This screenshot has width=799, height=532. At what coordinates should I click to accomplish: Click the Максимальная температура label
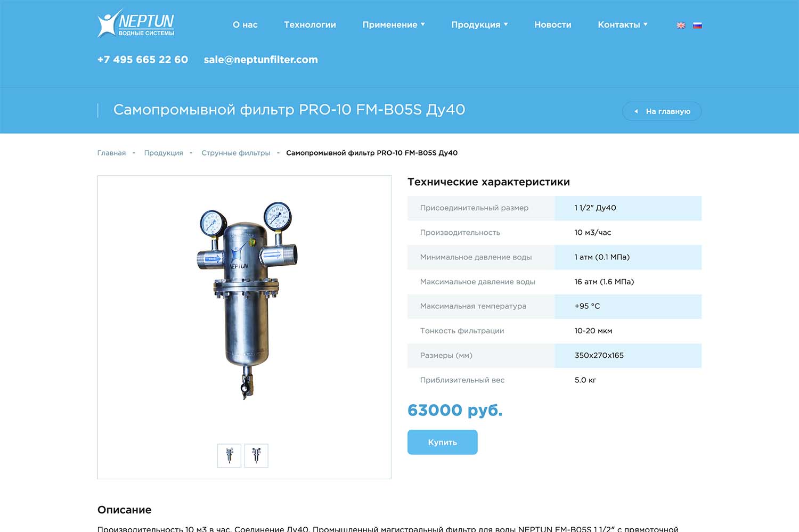(x=473, y=306)
